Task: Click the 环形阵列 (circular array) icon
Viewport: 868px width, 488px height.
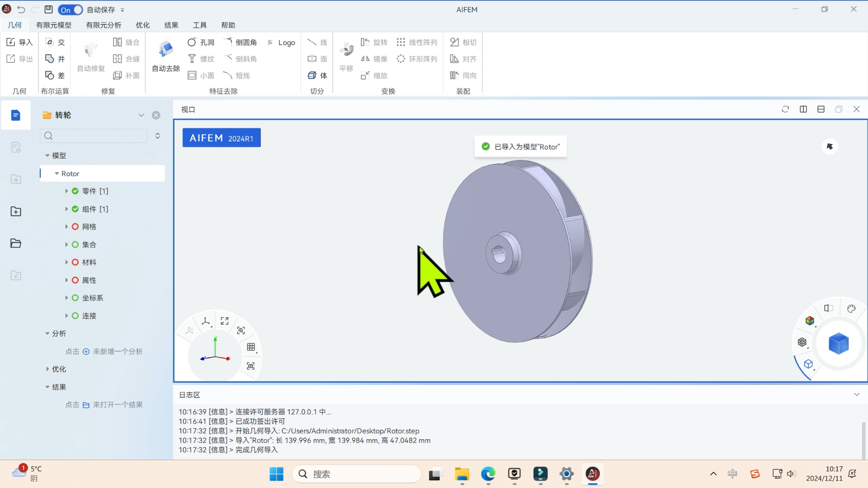Action: [x=415, y=58]
